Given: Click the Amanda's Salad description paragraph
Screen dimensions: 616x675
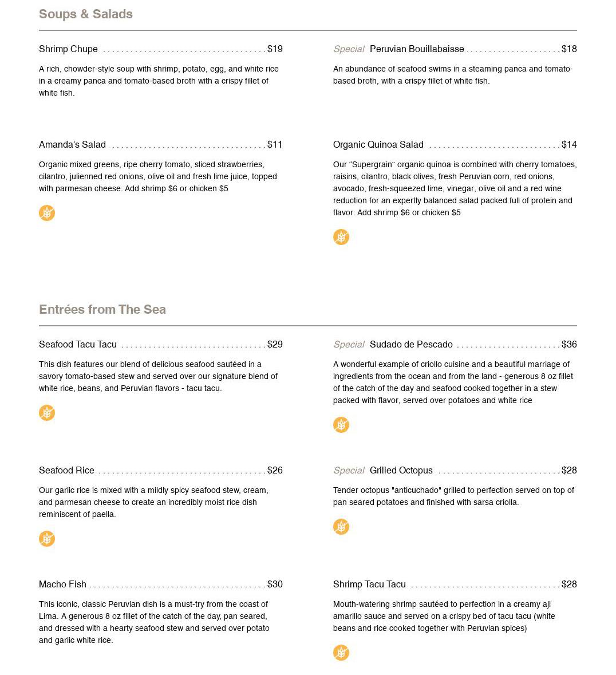Looking at the screenshot, I should (x=157, y=176).
